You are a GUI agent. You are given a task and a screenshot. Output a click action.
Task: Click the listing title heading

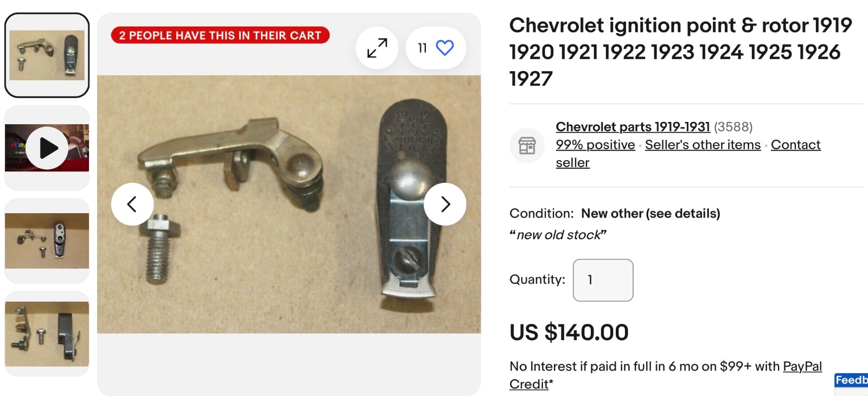[680, 52]
